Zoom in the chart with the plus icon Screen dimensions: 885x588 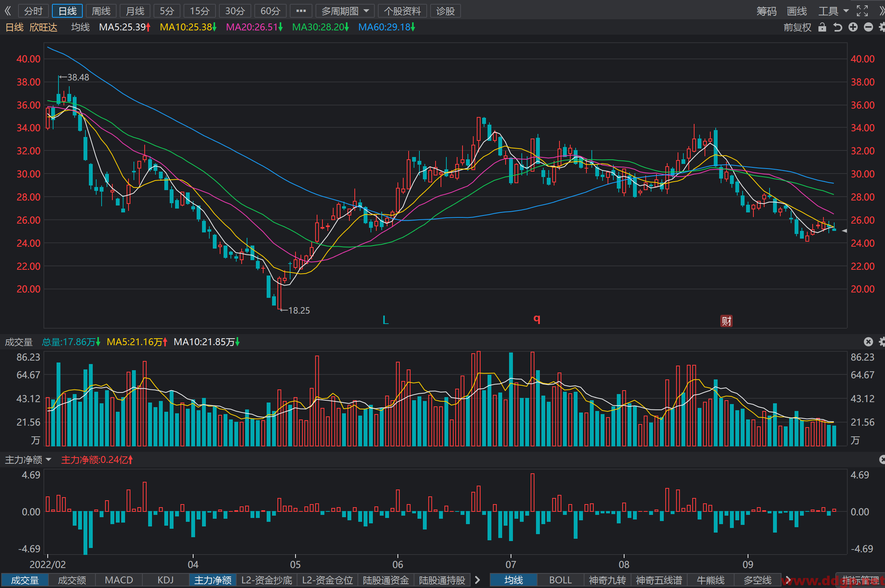[853, 27]
